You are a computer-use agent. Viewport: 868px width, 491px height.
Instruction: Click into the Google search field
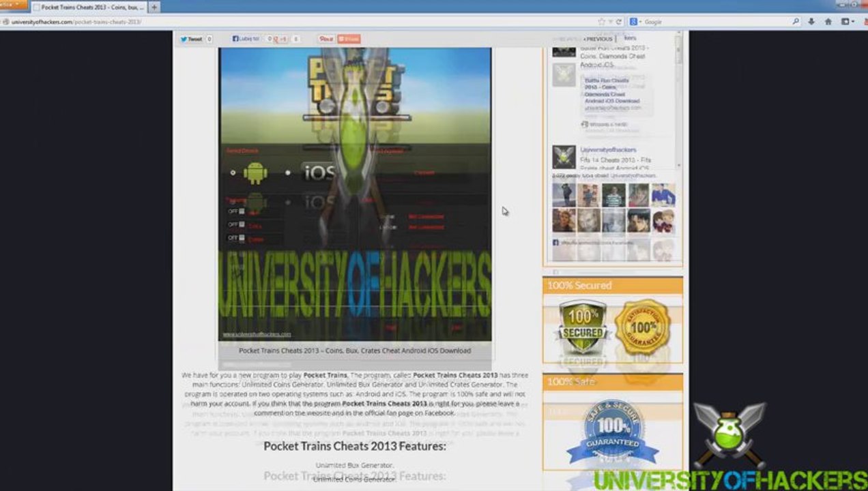click(x=717, y=22)
